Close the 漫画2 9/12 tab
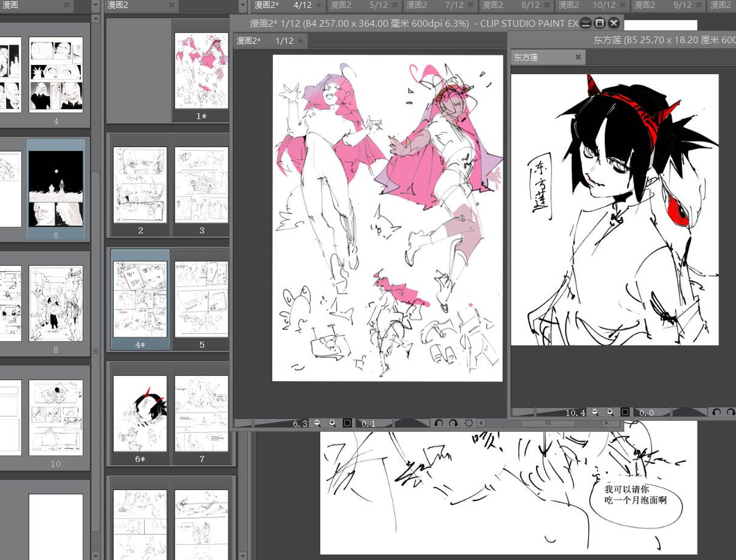 coord(699,6)
